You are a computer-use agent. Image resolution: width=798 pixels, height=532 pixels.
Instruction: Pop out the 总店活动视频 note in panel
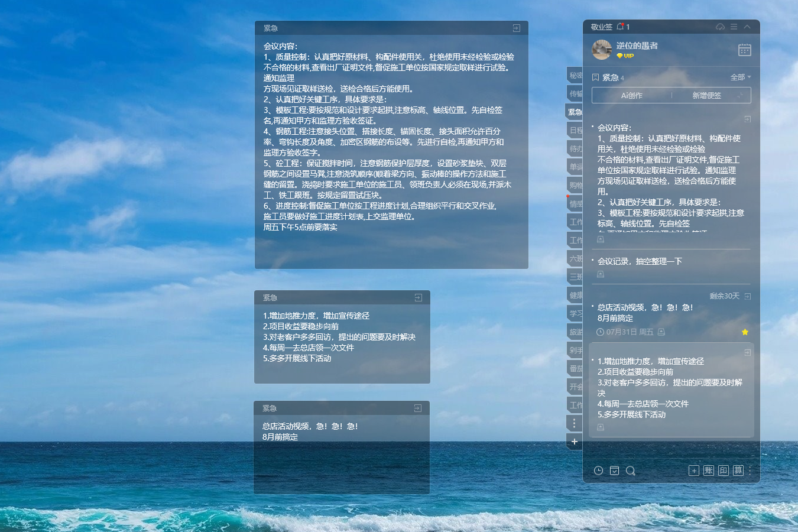747,296
